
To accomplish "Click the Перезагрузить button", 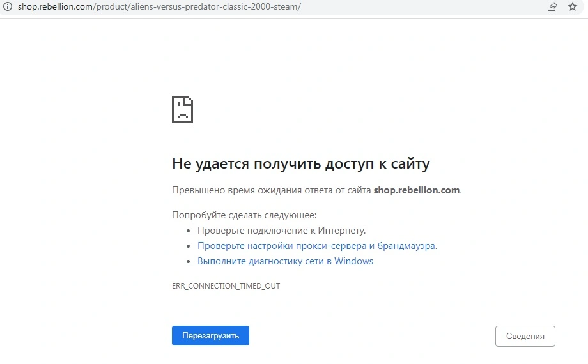I will coord(210,335).
